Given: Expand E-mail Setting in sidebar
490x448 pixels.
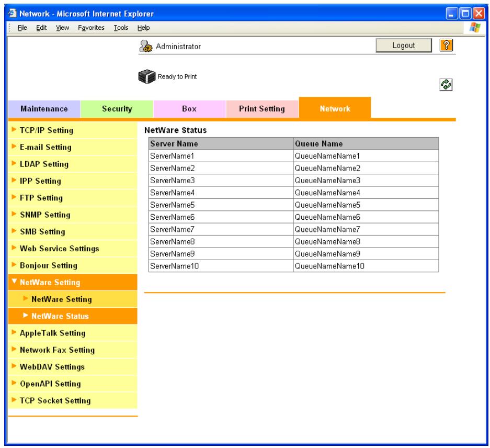Looking at the screenshot, I should tap(73, 147).
